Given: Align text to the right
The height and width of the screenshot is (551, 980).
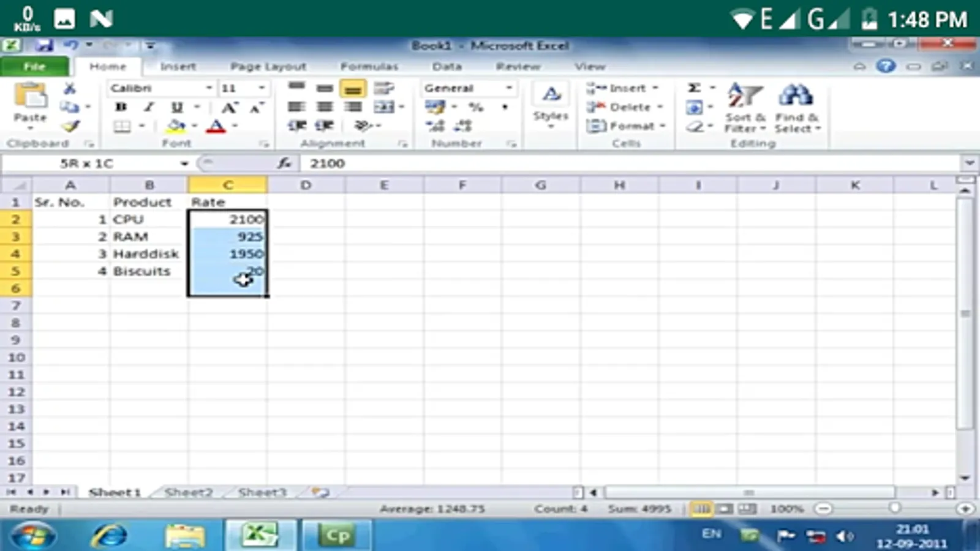Looking at the screenshot, I should (x=353, y=107).
